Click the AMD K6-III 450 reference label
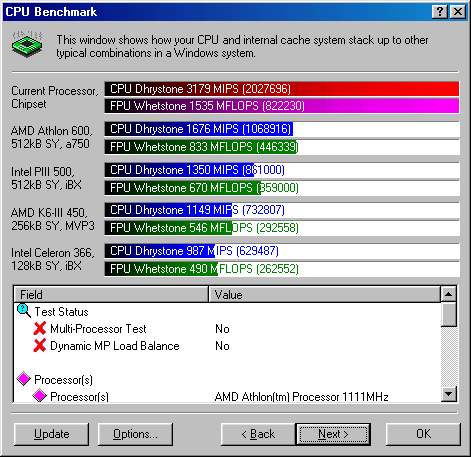 [x=53, y=219]
